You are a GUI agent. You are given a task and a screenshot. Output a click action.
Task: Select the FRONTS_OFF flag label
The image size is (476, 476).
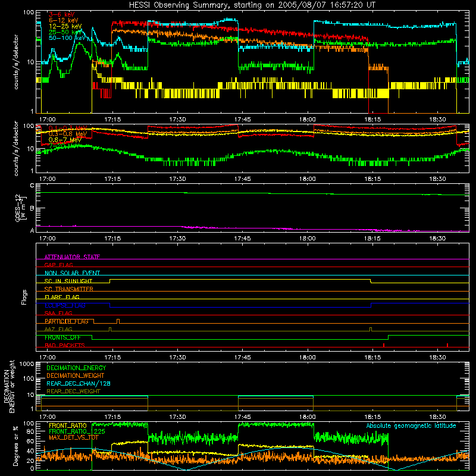(62, 337)
